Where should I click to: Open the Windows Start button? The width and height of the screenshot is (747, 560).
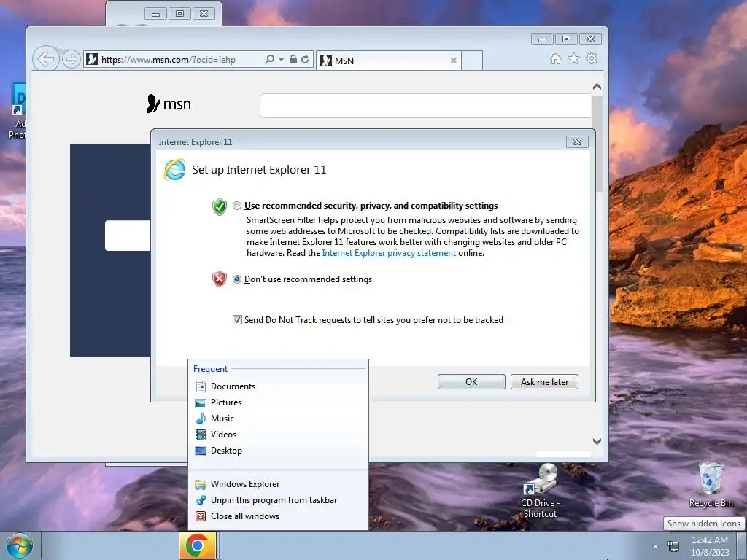pos(20,546)
